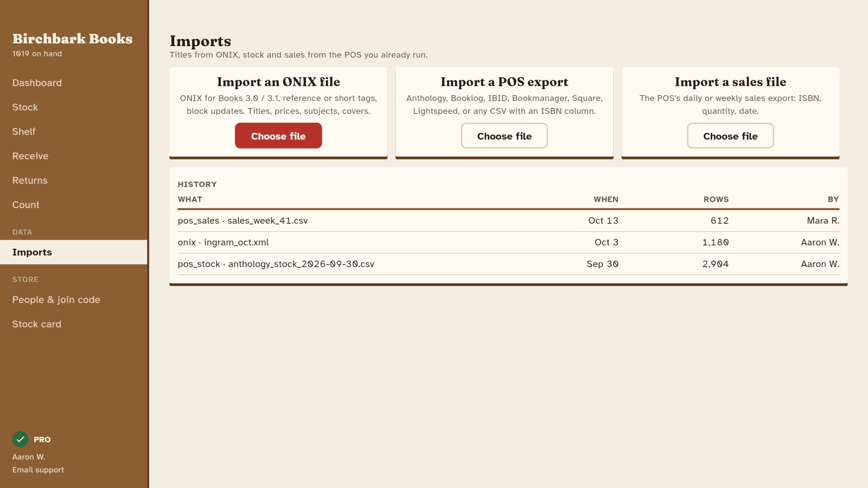The height and width of the screenshot is (488, 868).
Task: Select the Imports sidebar item
Action: point(73,252)
